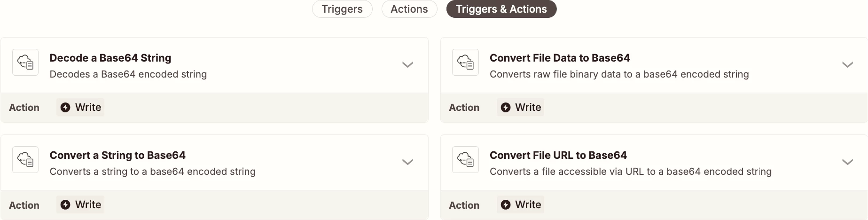Image resolution: width=868 pixels, height=220 pixels.
Task: Click the Convert File URL to Base64 icon
Action: pos(465,160)
